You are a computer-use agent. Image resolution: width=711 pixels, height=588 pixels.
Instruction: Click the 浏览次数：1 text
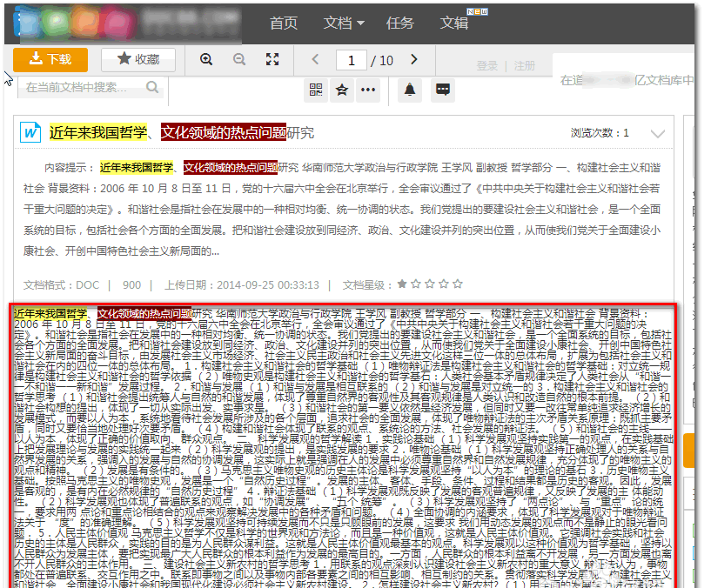coord(600,133)
